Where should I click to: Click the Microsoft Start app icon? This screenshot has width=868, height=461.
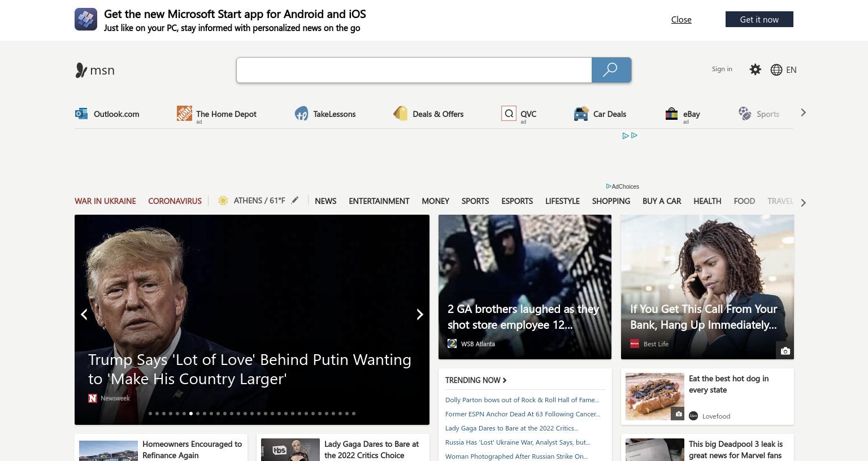coord(86,19)
